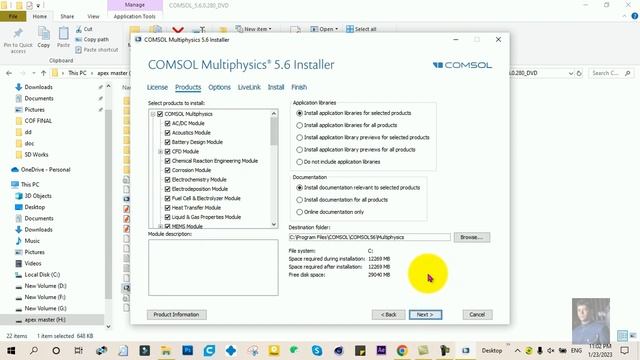Viewport: 640px width, 360px height.
Task: Click the Explorer search box
Action: click(611, 73)
